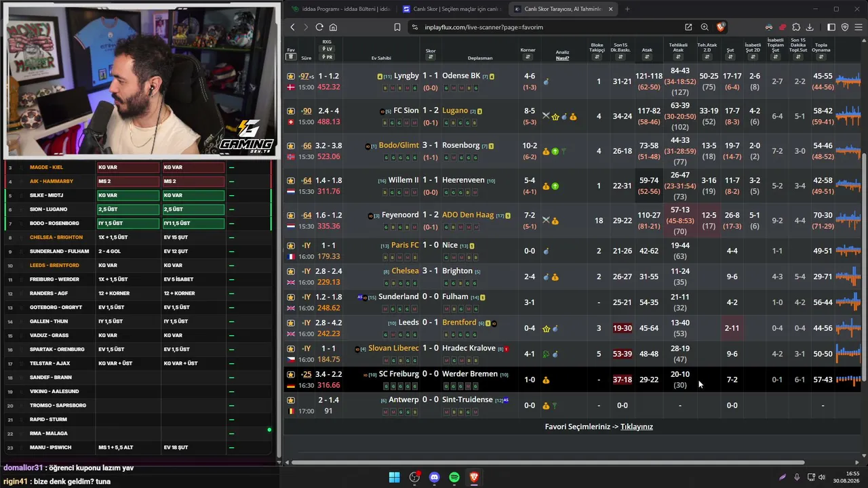Screen dimensions: 868x488
Task: Sort by Topla Oynama column arrow
Action: click(x=821, y=57)
